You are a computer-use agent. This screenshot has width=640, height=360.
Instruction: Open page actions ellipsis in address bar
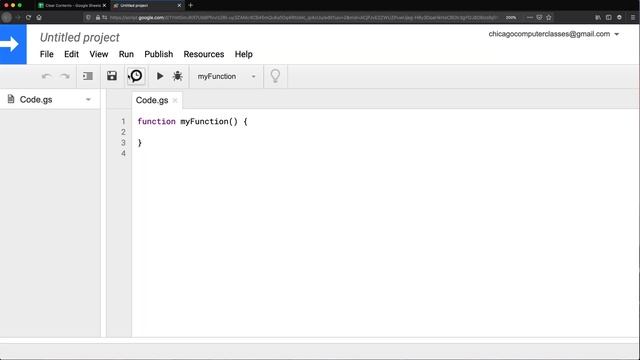click(x=530, y=18)
